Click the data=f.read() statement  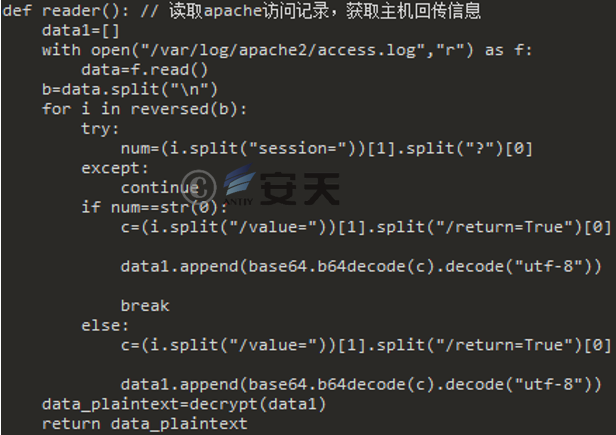pyautogui.click(x=144, y=70)
